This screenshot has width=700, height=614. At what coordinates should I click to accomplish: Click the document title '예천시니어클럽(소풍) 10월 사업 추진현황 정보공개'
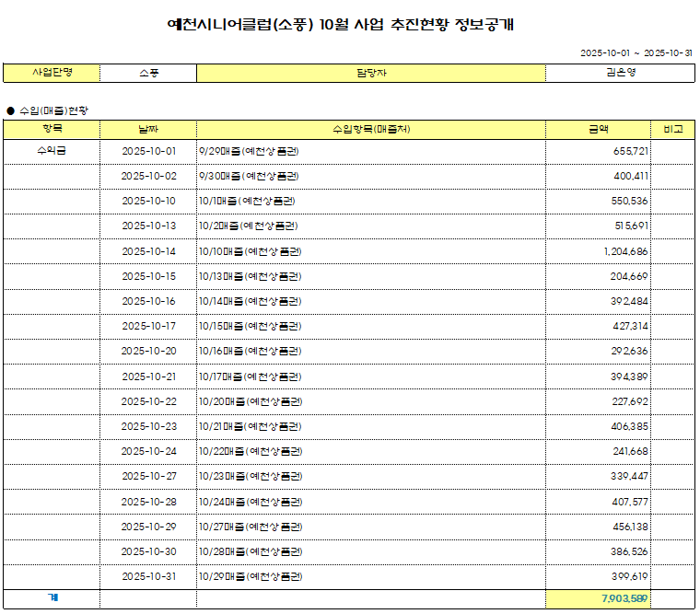tap(340, 25)
